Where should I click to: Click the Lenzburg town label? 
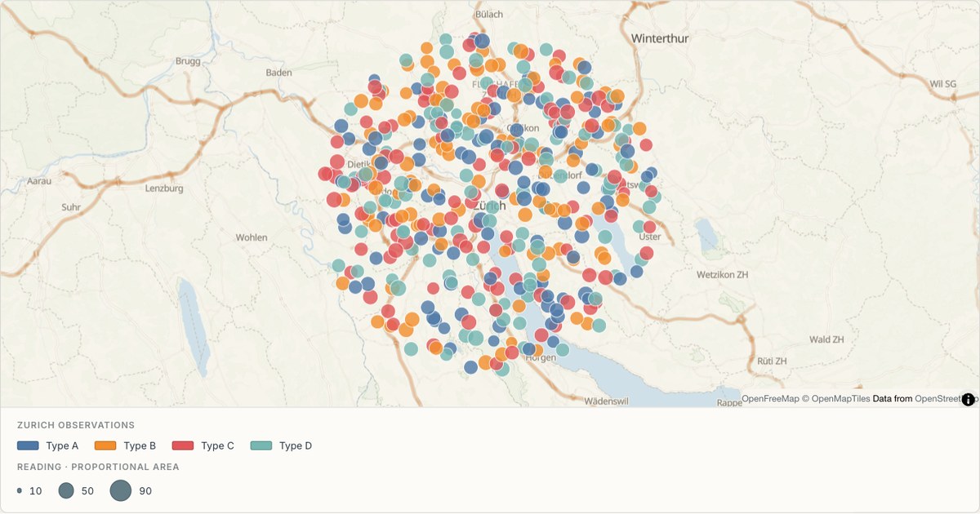[163, 188]
